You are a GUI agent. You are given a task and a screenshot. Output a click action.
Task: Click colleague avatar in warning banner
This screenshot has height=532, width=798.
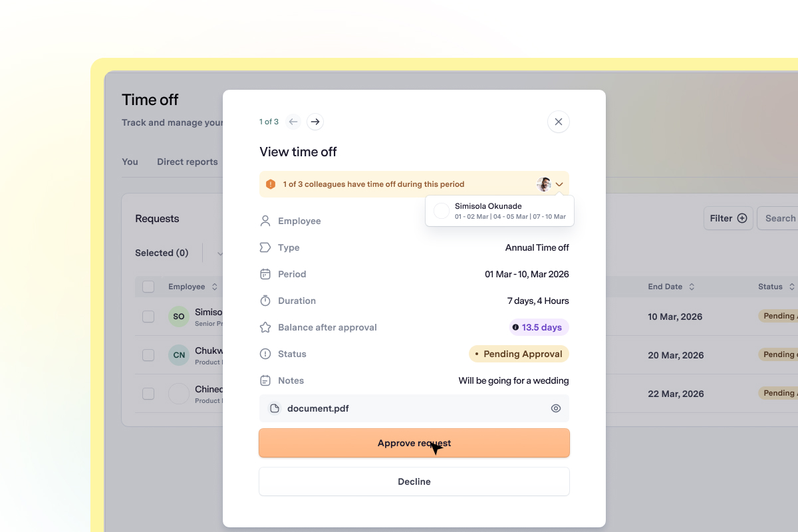coord(544,184)
